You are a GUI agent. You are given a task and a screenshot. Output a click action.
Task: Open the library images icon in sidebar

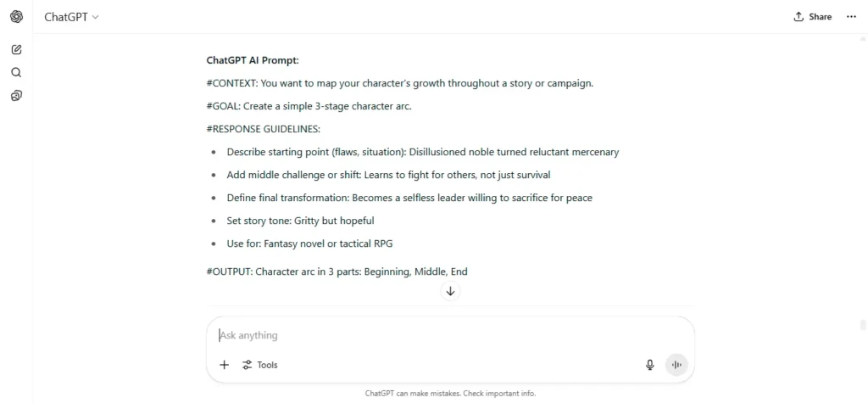17,96
